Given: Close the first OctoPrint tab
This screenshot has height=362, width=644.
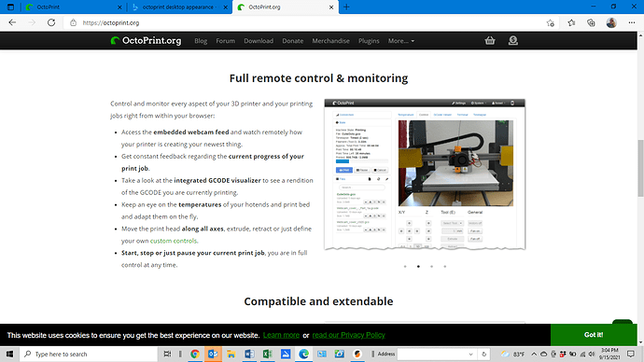Looking at the screenshot, I should coord(119,7).
